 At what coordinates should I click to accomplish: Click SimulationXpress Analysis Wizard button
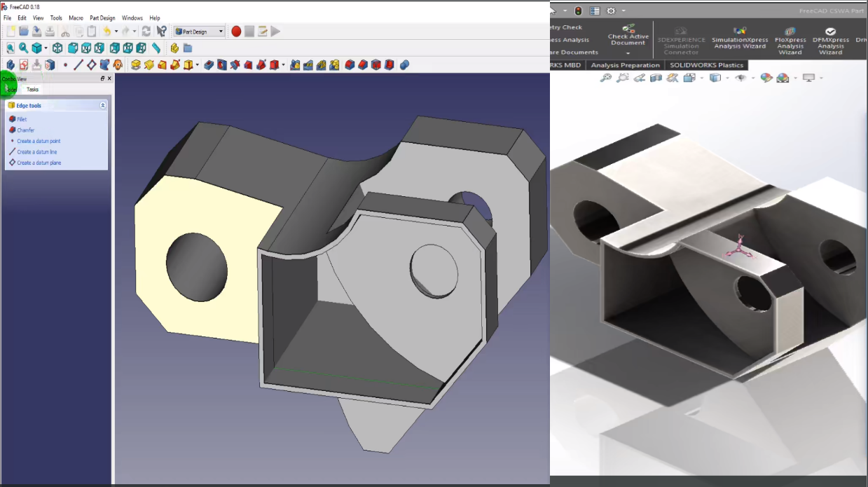click(x=740, y=39)
